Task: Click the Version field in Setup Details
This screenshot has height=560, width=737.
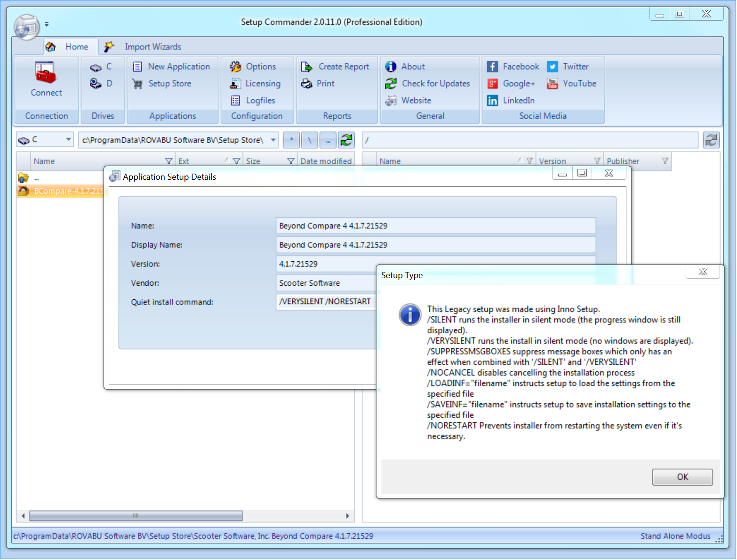Action: (436, 264)
